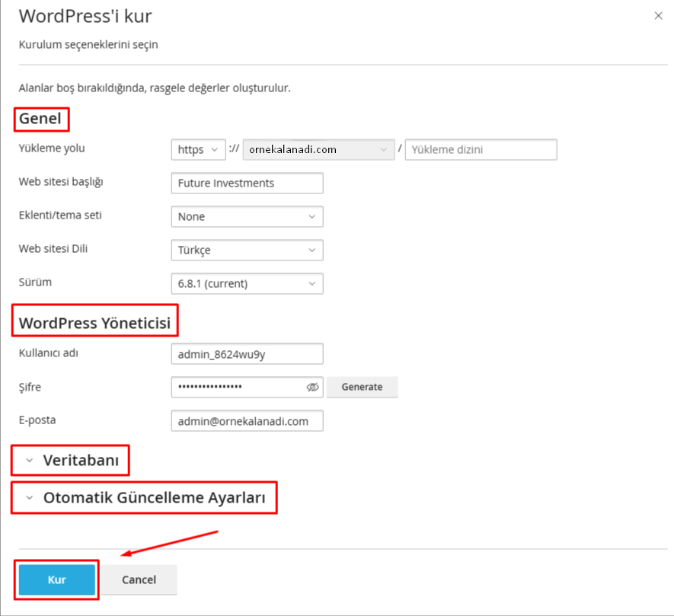Click the E-posta input field

248,421
